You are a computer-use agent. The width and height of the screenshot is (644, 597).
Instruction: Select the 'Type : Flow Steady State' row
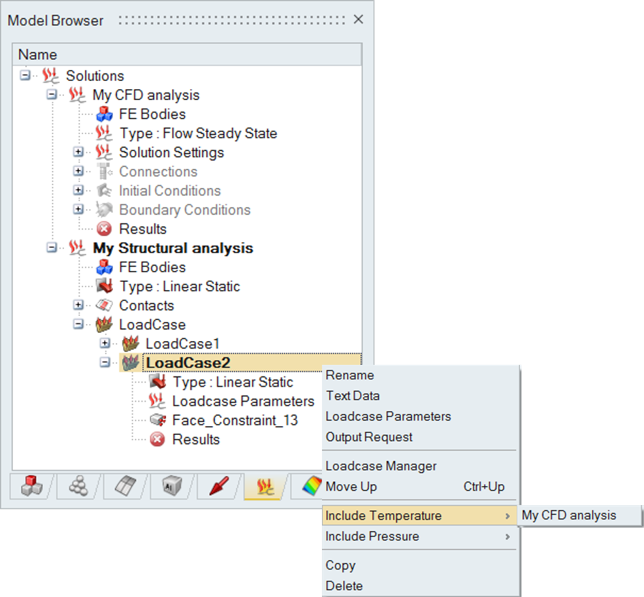(x=198, y=133)
